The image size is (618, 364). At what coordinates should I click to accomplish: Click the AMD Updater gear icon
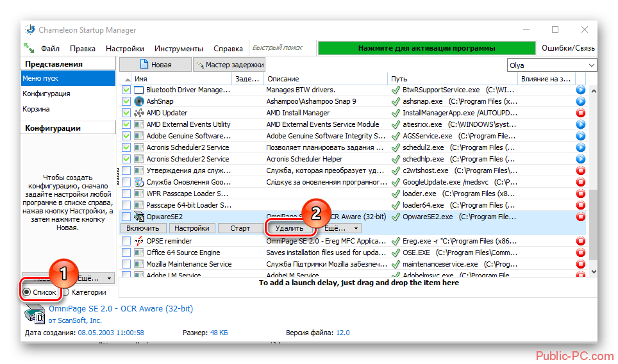tap(138, 113)
